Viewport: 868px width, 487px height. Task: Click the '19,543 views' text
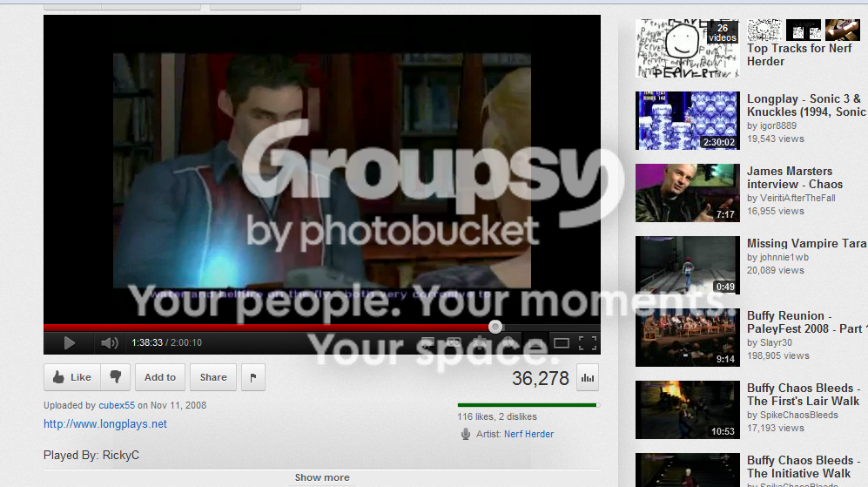coord(776,139)
